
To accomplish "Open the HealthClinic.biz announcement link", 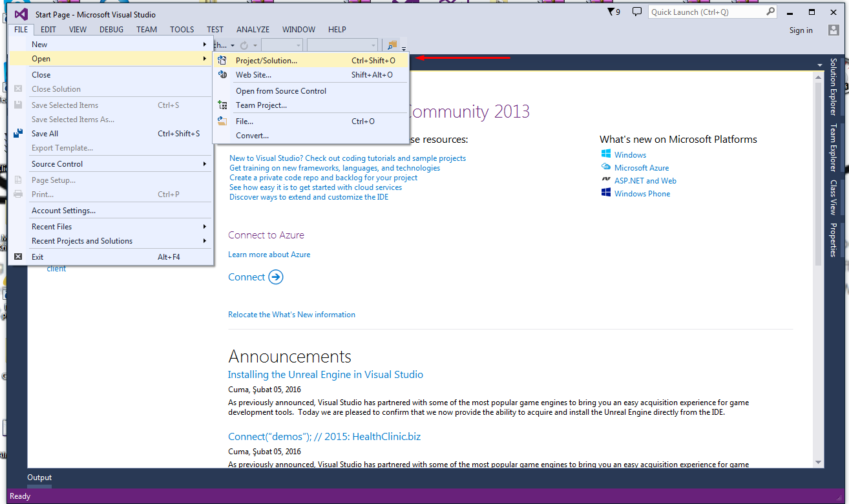I will [x=324, y=437].
